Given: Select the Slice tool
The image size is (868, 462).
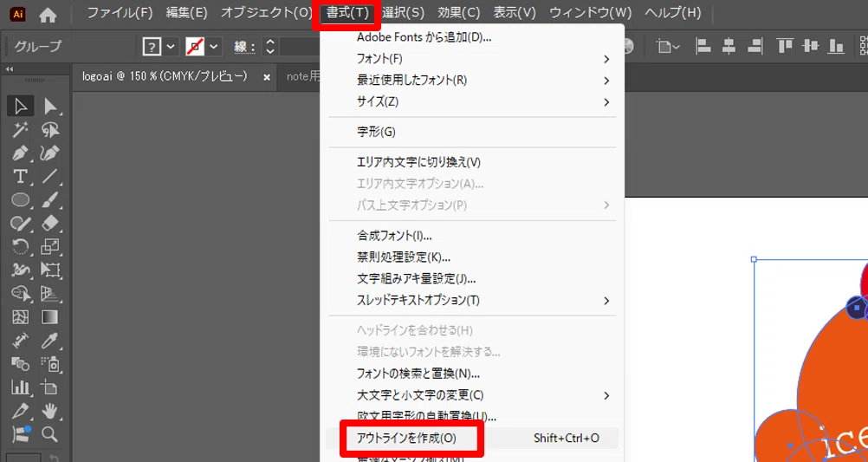Looking at the screenshot, I should tap(21, 411).
